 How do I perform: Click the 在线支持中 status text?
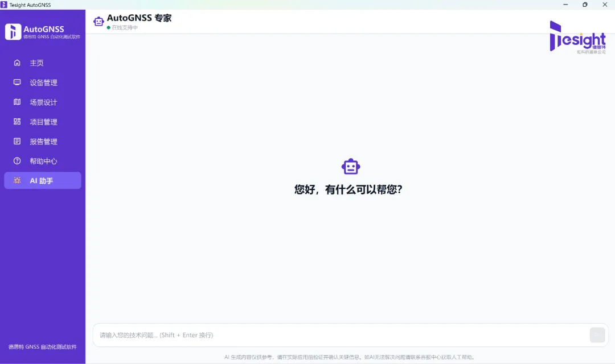coord(125,27)
